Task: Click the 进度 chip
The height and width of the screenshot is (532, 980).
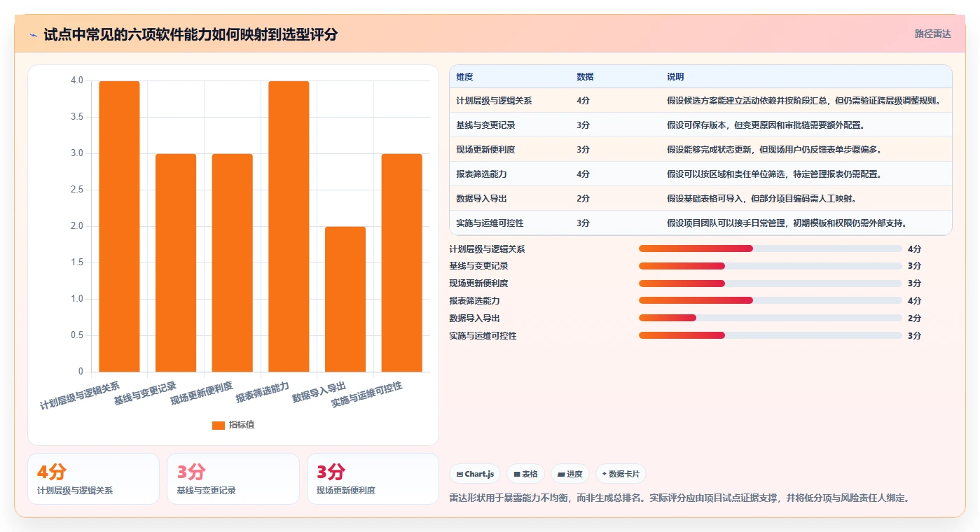Action: [x=570, y=474]
